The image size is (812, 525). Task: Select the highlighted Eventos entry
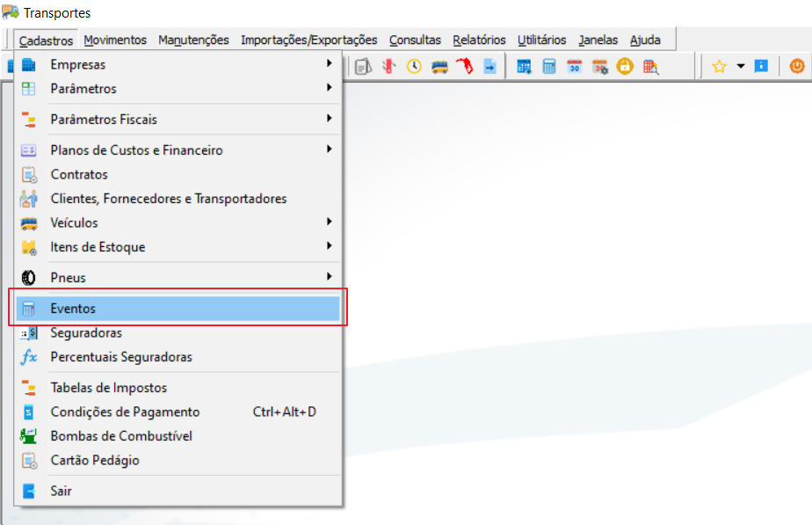178,309
